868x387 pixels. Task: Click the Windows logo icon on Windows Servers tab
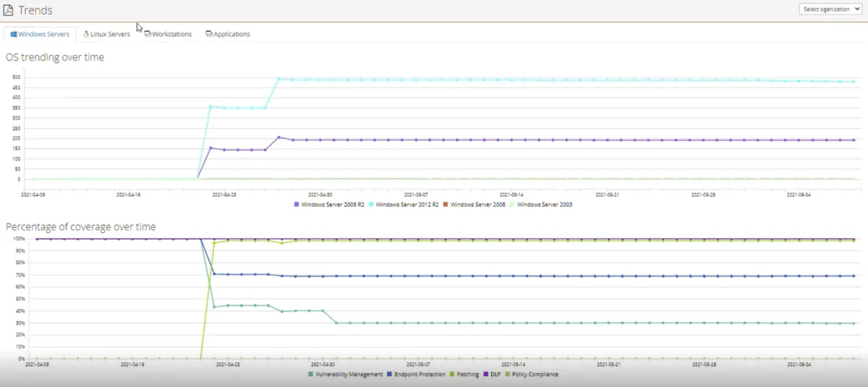(x=14, y=34)
